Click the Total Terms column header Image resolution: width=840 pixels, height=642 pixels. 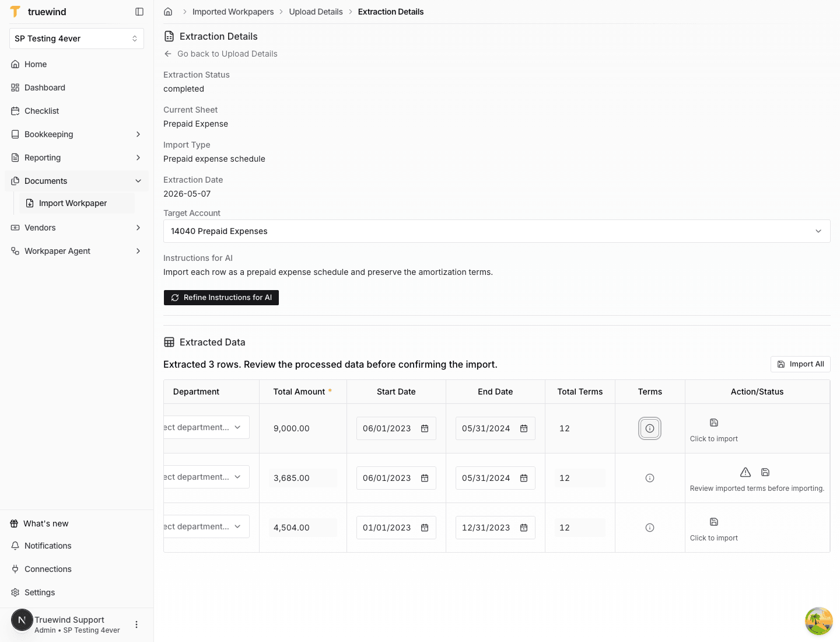pos(580,392)
